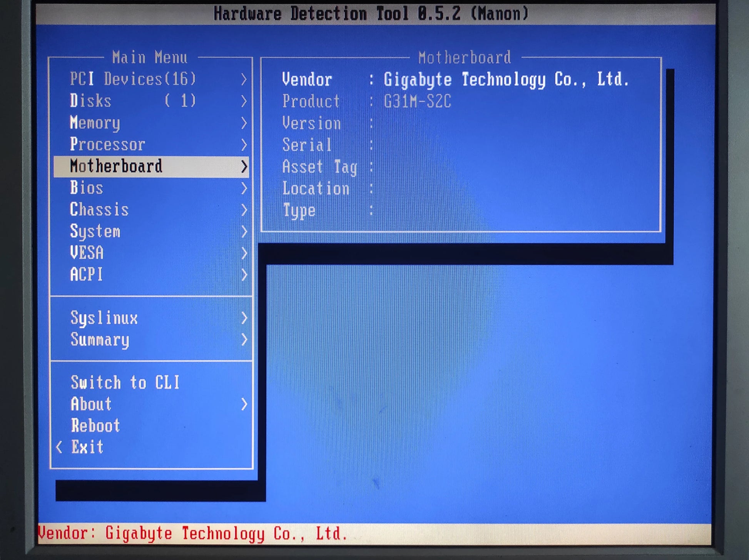Image resolution: width=749 pixels, height=560 pixels.
Task: Select the Disks menu item
Action: (x=151, y=101)
